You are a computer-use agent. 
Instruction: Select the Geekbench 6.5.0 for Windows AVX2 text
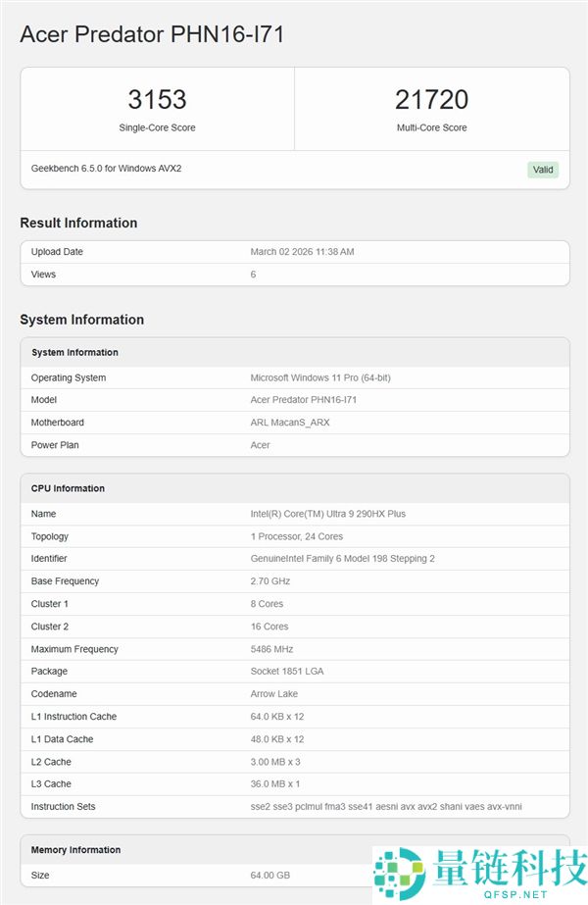(106, 169)
